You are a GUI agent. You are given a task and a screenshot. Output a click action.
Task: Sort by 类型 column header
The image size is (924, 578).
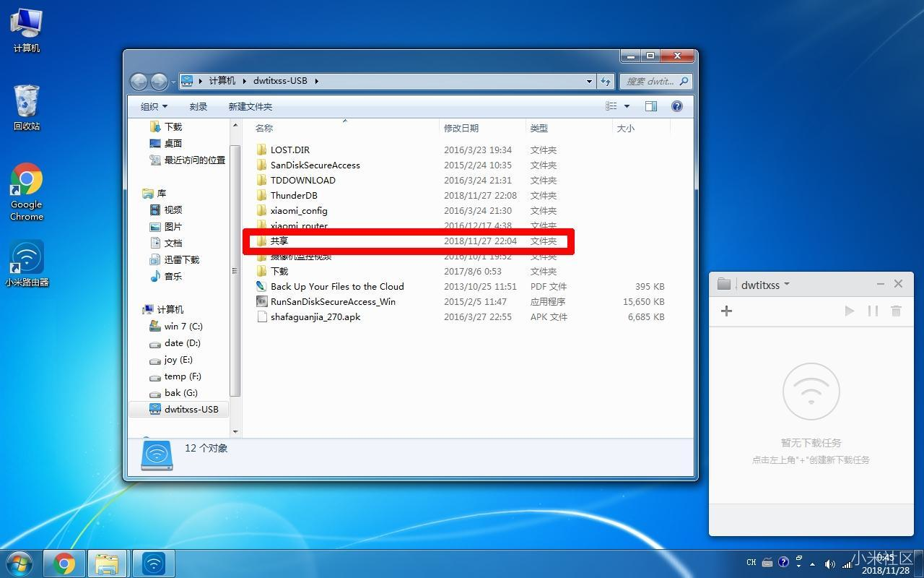[539, 128]
